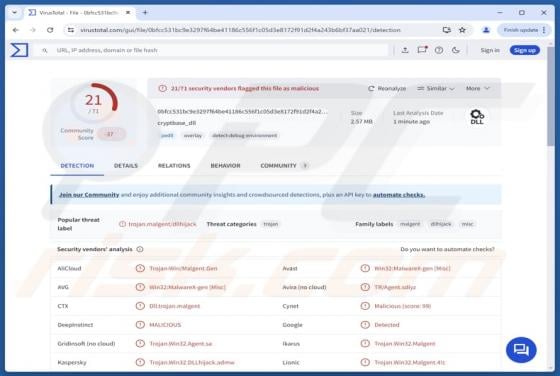Toggle dark mode moon icon
Viewport: 560px width, 376px height.
click(x=456, y=50)
